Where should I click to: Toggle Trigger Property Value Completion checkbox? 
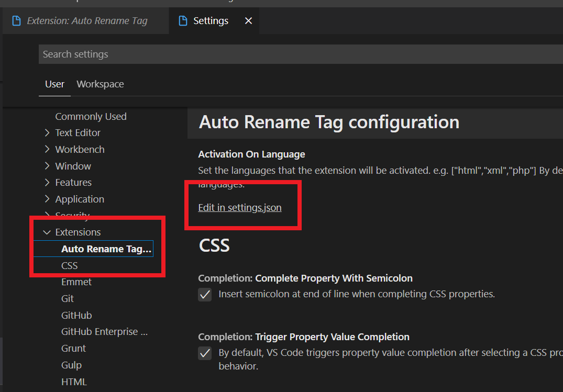(x=205, y=353)
